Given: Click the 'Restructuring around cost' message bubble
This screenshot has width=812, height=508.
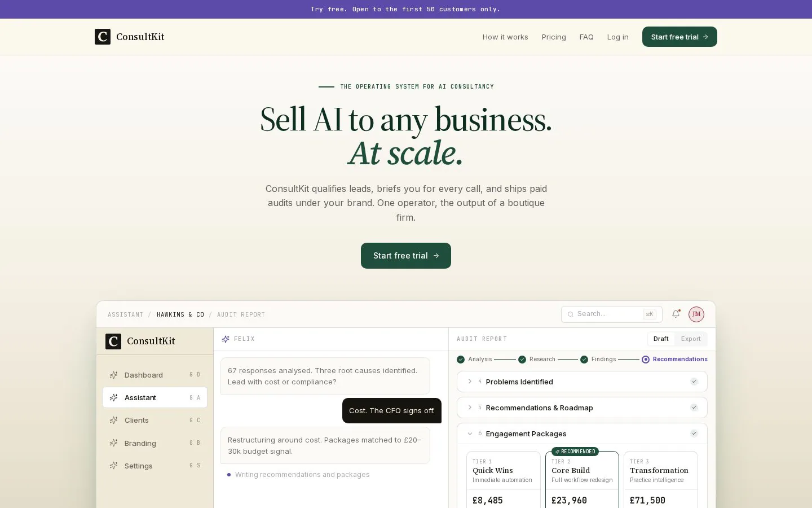Looking at the screenshot, I should pyautogui.click(x=325, y=445).
